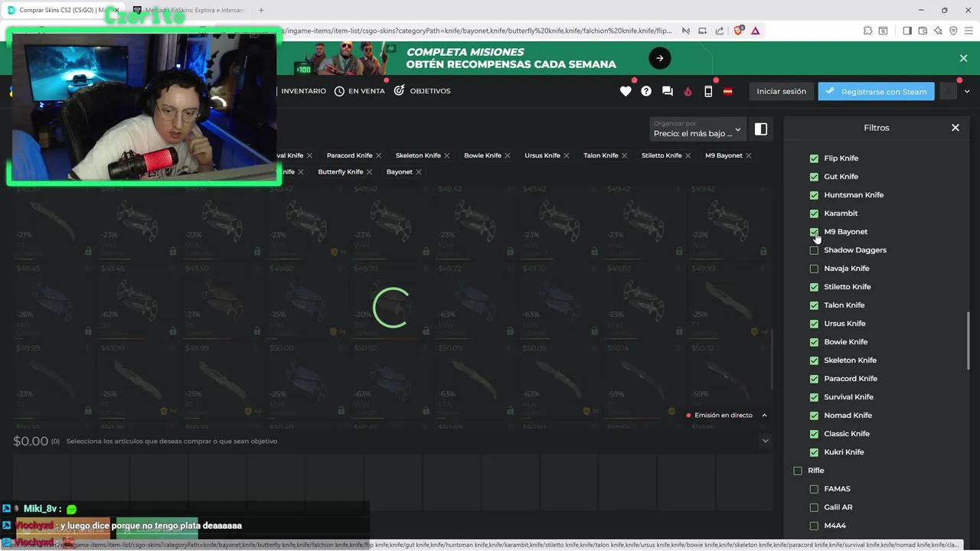The height and width of the screenshot is (551, 980).
Task: Dismiss the green missions banner
Action: point(963,58)
